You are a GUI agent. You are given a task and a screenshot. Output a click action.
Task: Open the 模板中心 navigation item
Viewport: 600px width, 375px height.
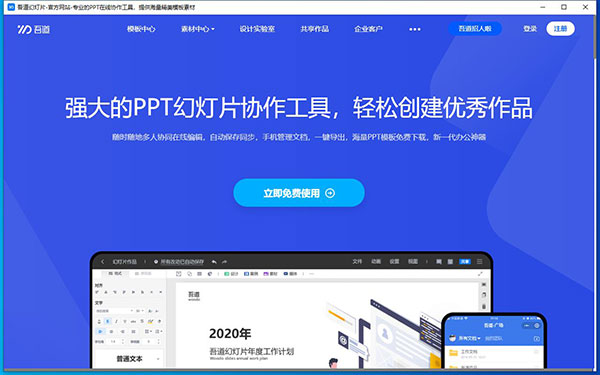click(141, 29)
